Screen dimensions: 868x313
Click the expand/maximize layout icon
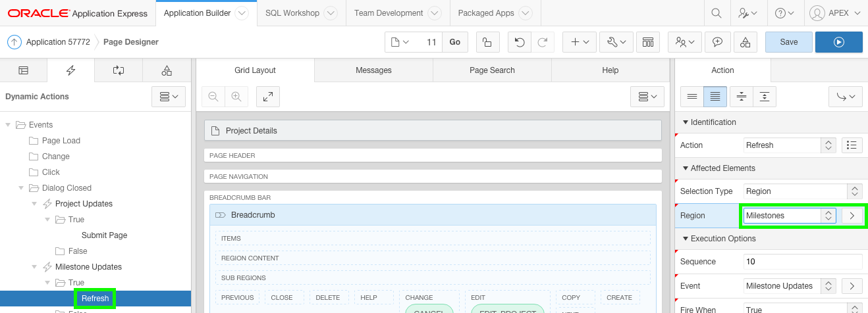click(x=268, y=97)
